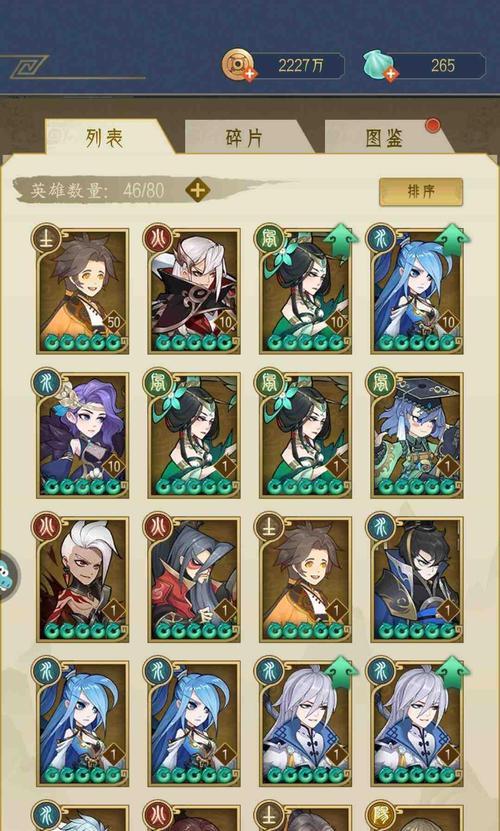Add more jade shell currency

point(391,75)
